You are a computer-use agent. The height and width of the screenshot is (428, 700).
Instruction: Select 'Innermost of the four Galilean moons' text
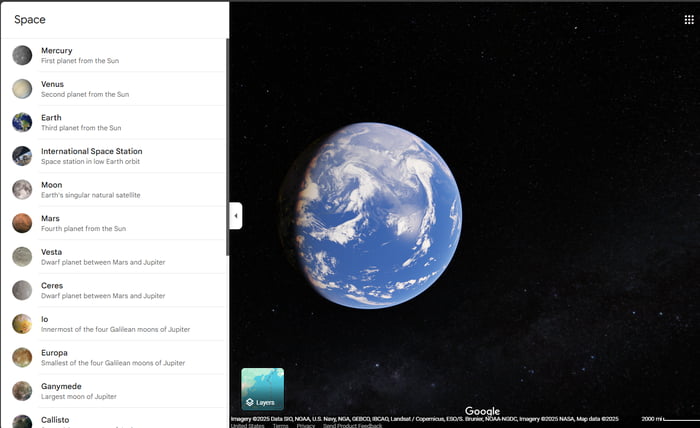pyautogui.click(x=116, y=329)
